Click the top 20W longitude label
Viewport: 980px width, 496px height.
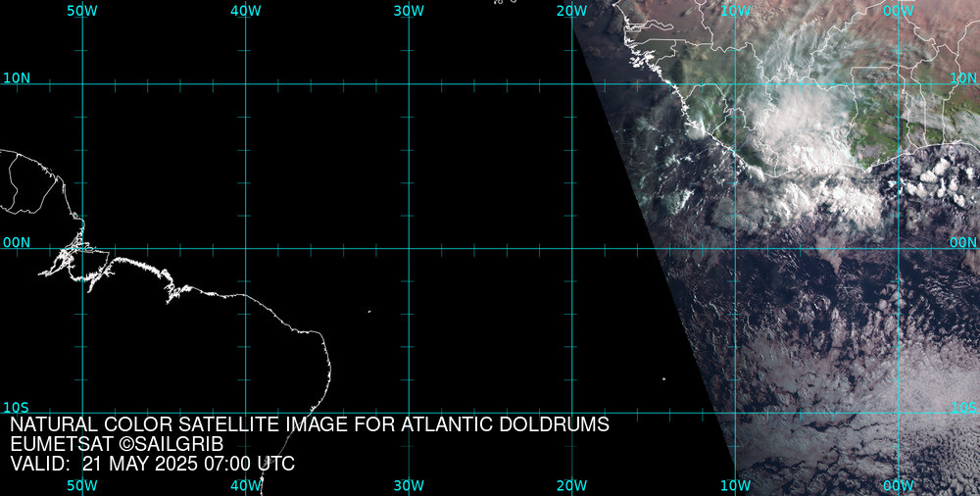(572, 11)
